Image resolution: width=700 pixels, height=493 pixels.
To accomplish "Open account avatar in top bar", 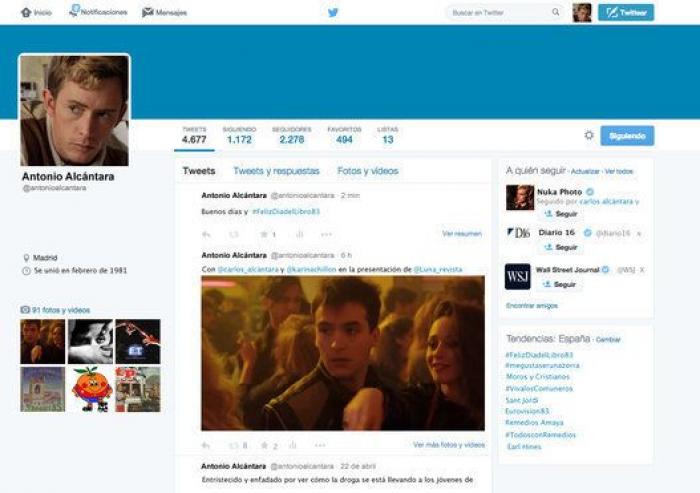I will 582,13.
